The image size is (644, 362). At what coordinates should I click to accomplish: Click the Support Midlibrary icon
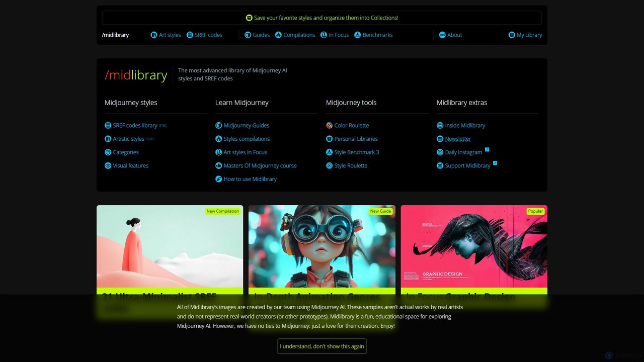click(440, 165)
